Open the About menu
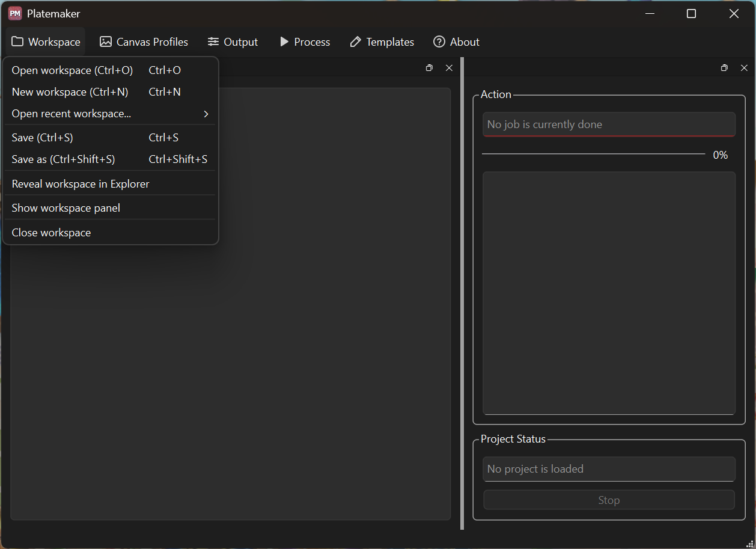Screen dimensions: 756x549 click(x=456, y=41)
